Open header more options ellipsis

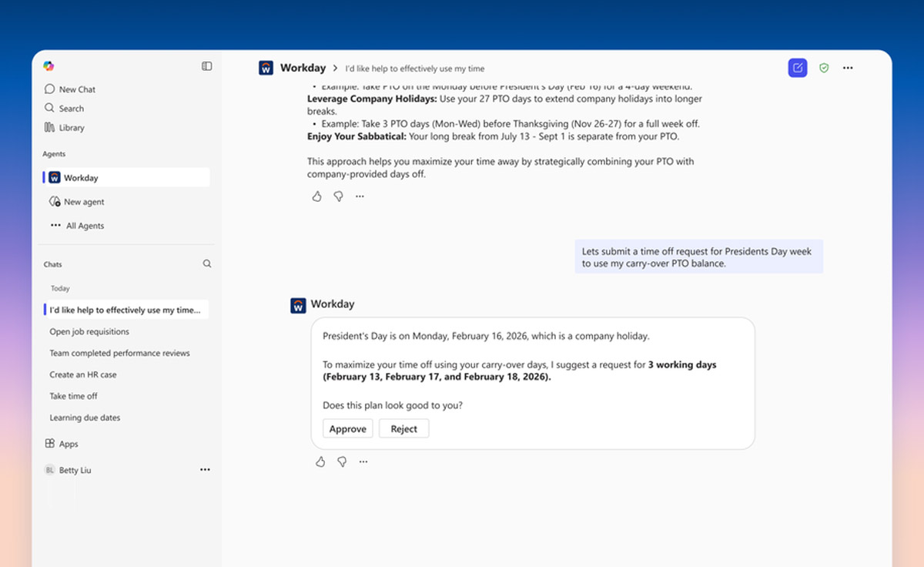848,68
